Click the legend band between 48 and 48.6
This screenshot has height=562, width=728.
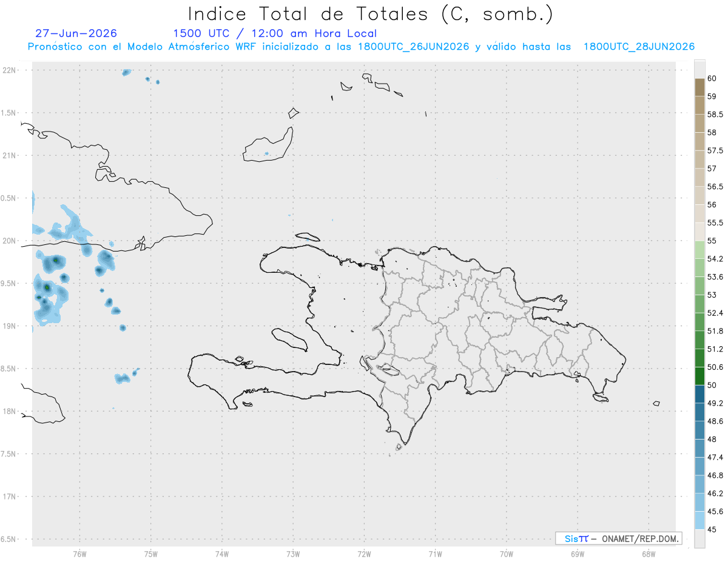(x=699, y=430)
